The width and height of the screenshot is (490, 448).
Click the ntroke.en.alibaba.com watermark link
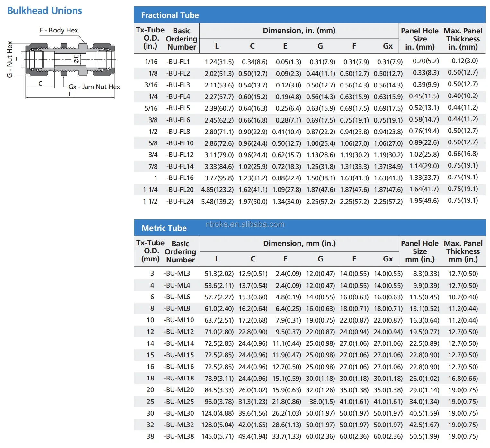245,224
